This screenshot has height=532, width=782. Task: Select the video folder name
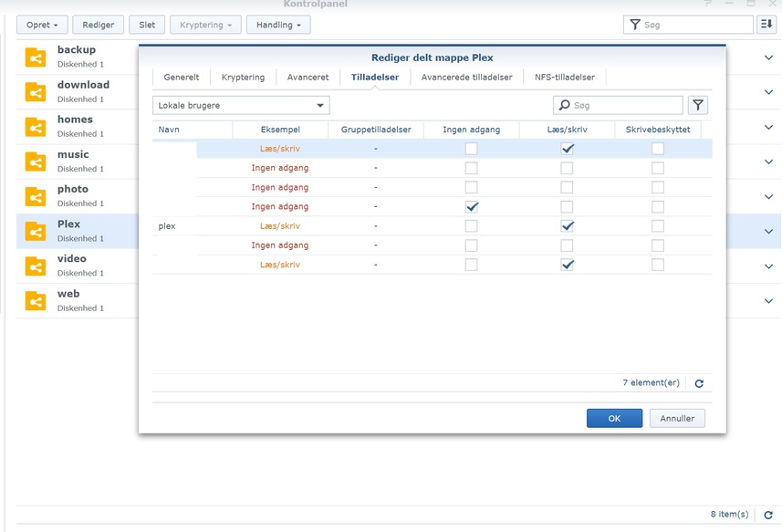pos(72,259)
